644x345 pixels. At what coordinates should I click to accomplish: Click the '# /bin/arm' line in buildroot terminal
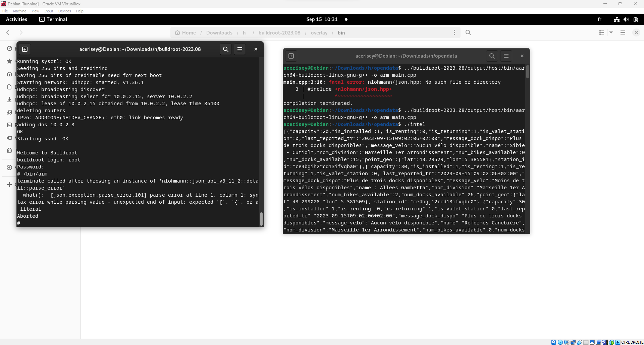[x=32, y=174]
